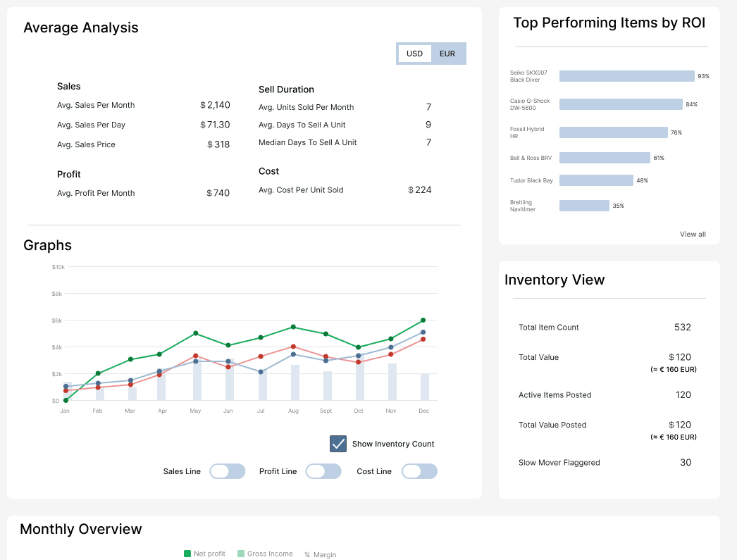Toggle the Profit Line switch

323,471
